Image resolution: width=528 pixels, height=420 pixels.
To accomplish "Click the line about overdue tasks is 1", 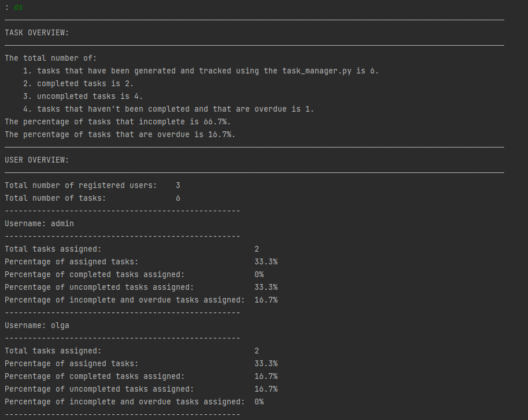I will (x=168, y=109).
